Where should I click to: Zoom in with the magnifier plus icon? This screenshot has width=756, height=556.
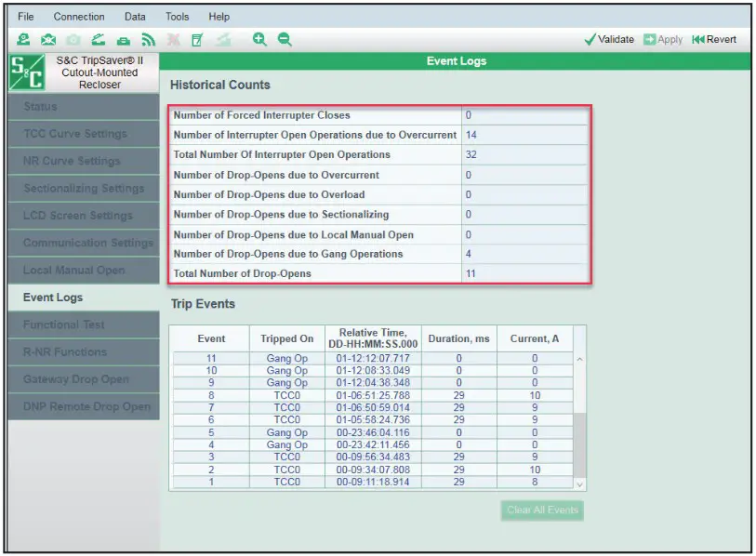pos(259,40)
